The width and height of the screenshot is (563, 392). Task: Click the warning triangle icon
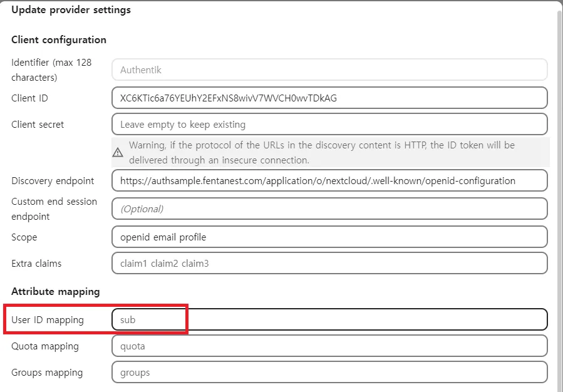click(x=118, y=152)
